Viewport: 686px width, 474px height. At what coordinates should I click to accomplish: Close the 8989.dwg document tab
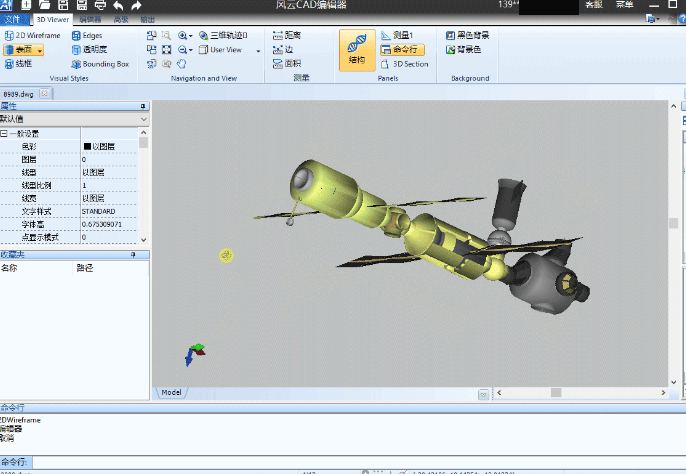pyautogui.click(x=44, y=93)
